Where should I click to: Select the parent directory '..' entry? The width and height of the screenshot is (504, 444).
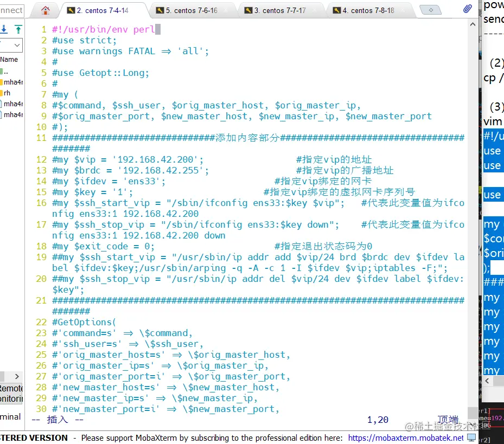tap(4, 72)
